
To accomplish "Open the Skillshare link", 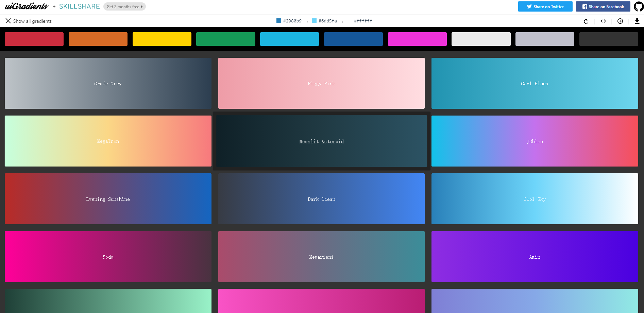I will pos(80,6).
